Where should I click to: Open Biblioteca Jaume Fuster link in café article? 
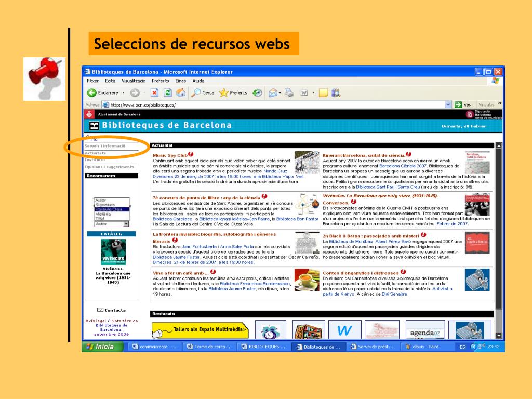coord(232,289)
